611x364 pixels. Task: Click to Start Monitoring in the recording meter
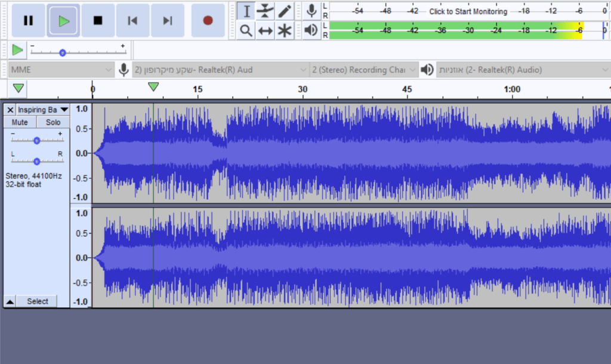[x=468, y=11]
